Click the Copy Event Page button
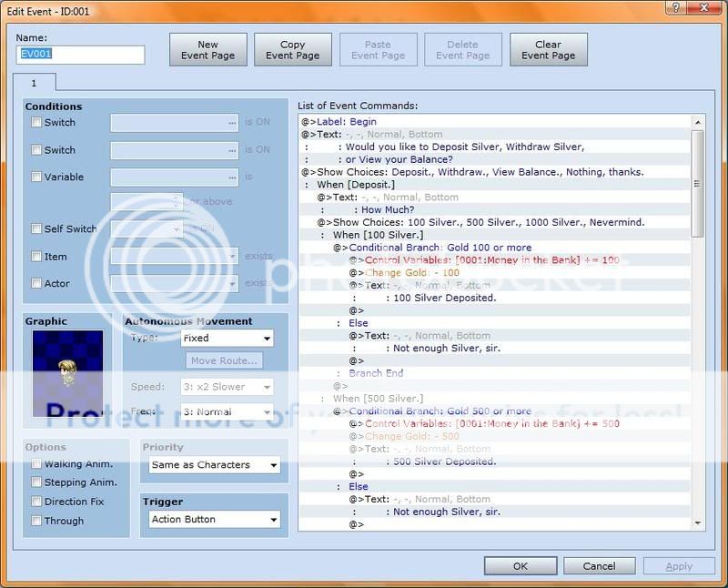728x588 pixels. pos(292,50)
